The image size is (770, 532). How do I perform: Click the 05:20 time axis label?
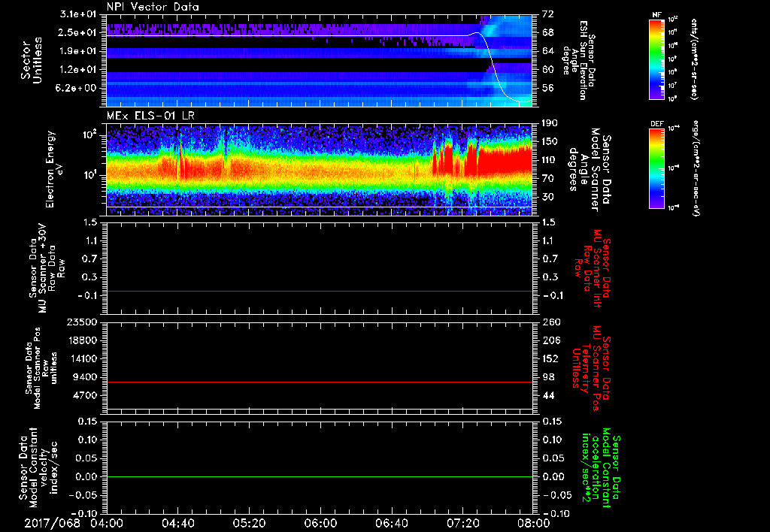click(x=249, y=523)
